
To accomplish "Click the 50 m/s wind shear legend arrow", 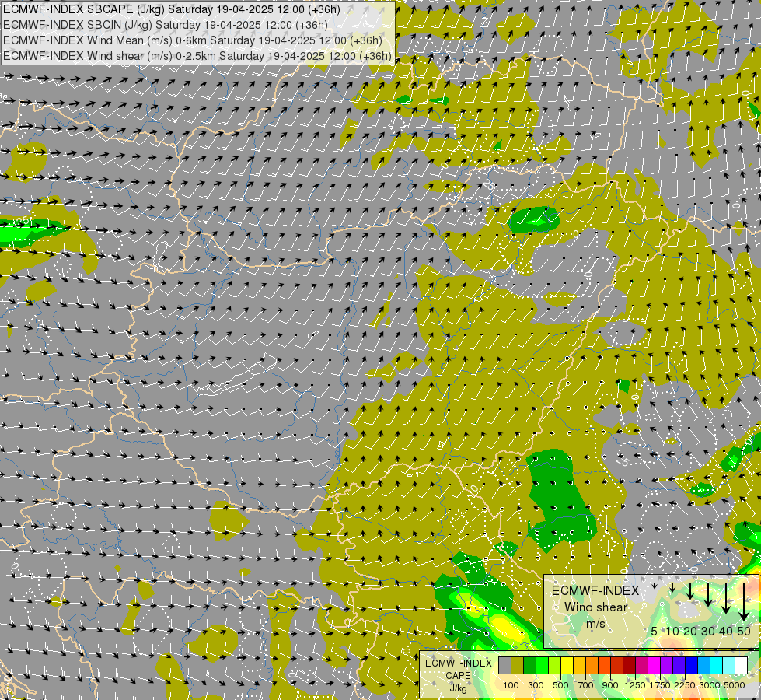I will tap(744, 601).
